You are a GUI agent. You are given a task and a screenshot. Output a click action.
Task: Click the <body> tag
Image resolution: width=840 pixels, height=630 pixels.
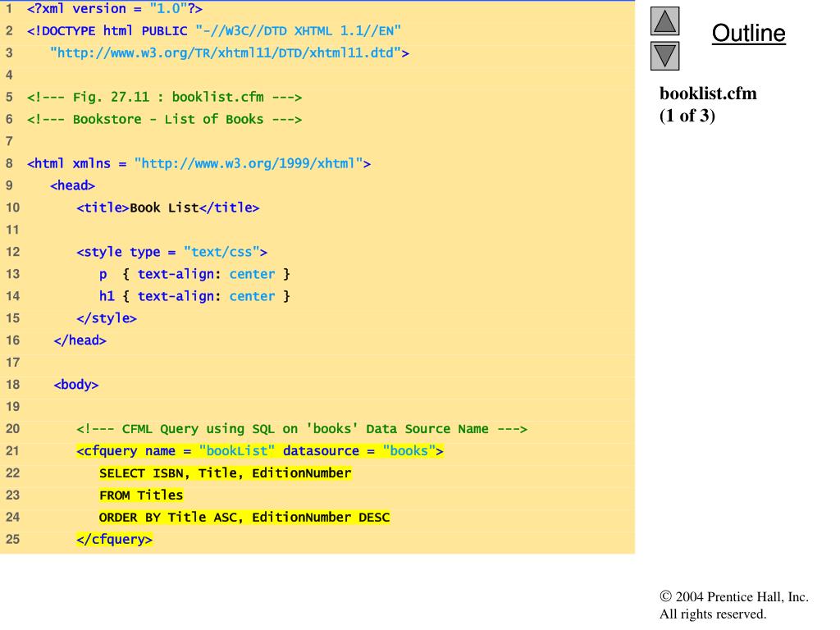76,385
